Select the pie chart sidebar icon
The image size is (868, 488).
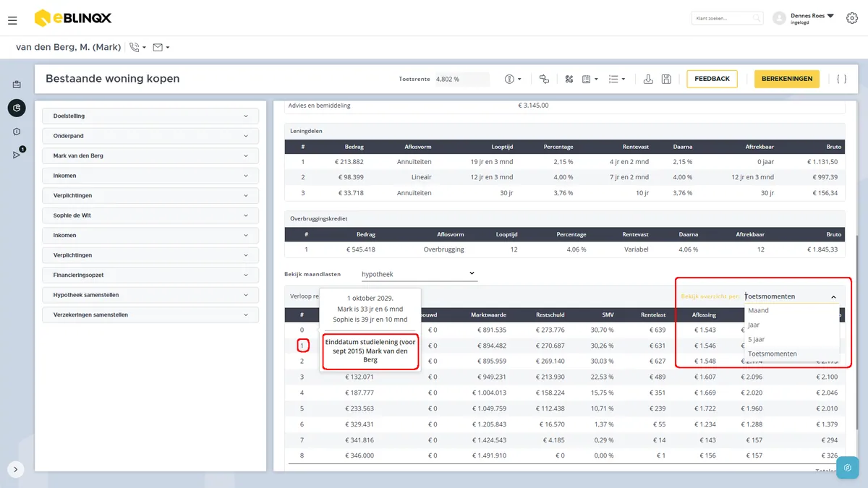tap(17, 108)
